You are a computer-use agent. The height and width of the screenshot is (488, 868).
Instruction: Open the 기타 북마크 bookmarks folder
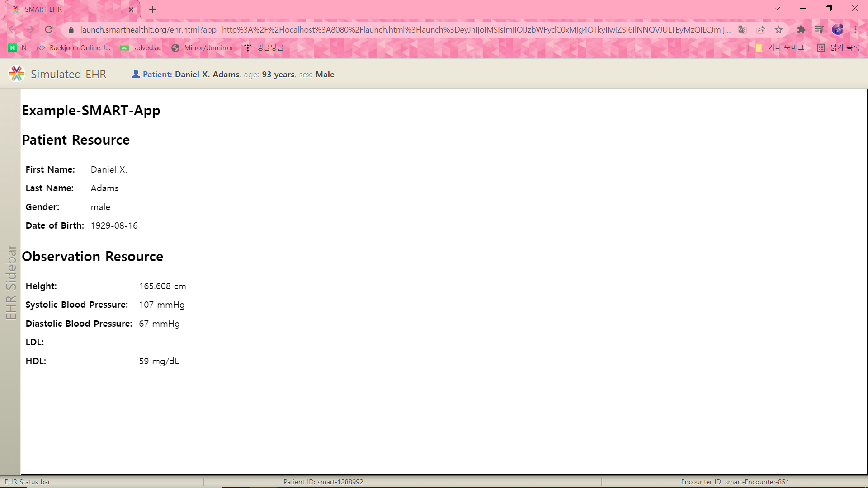tap(780, 47)
